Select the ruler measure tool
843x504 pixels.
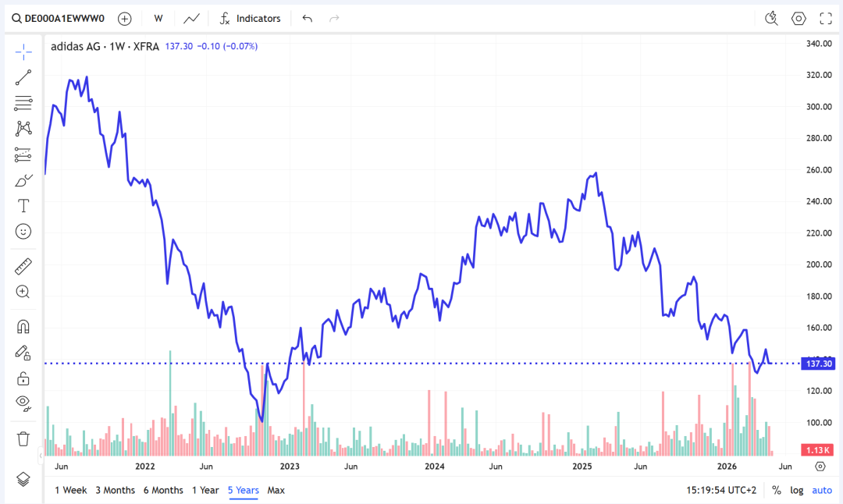(x=23, y=267)
